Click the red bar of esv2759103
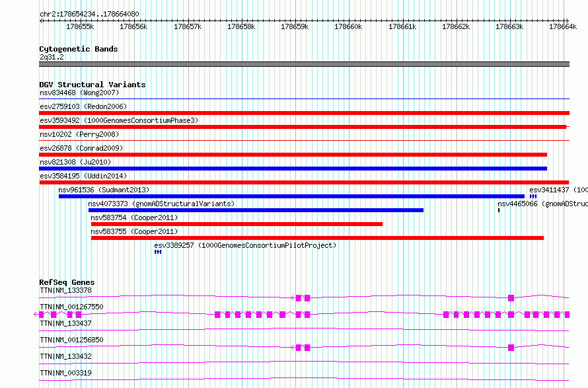The height and width of the screenshot is (388, 588). point(304,113)
